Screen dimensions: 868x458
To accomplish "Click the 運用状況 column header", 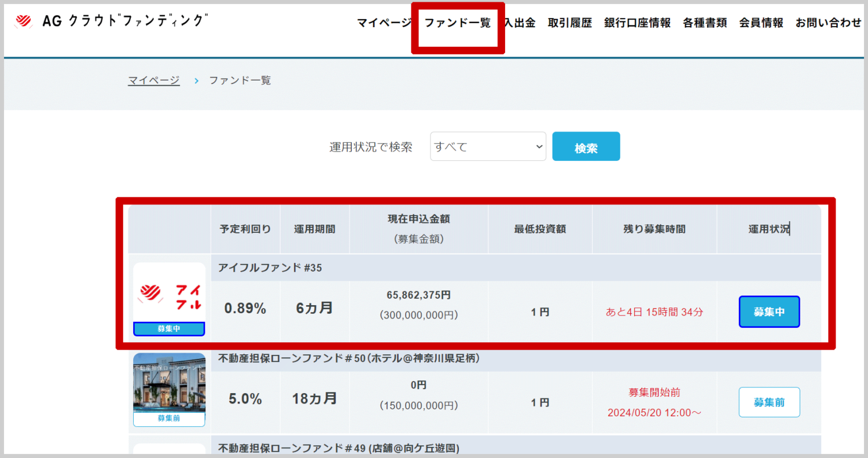I will [769, 229].
